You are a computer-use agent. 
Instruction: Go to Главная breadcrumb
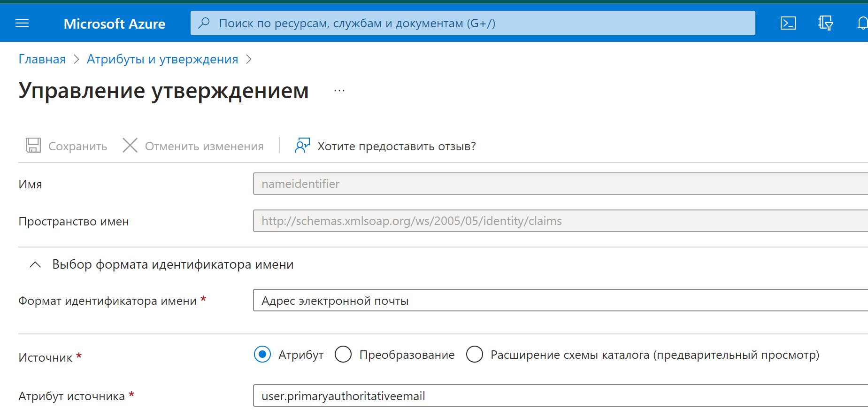(42, 59)
